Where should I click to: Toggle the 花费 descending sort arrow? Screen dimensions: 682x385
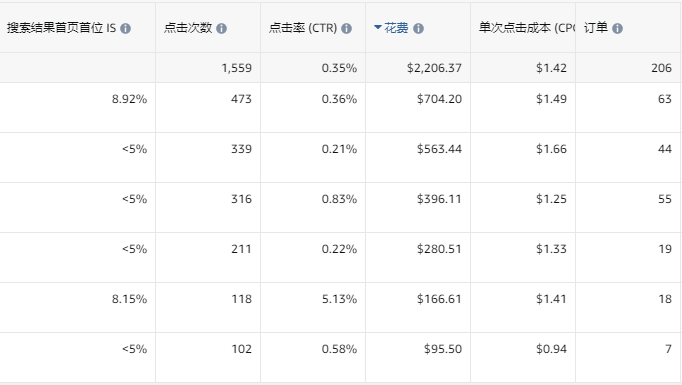[x=378, y=27]
